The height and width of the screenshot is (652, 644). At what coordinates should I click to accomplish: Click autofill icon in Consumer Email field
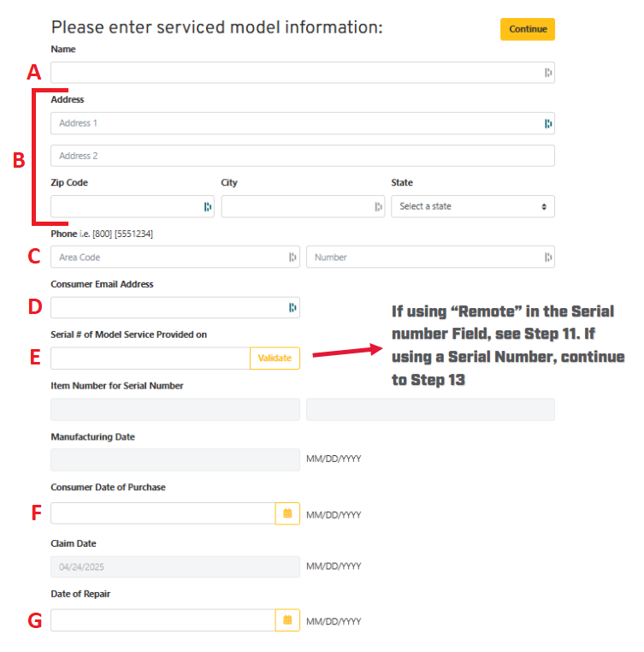coord(292,308)
